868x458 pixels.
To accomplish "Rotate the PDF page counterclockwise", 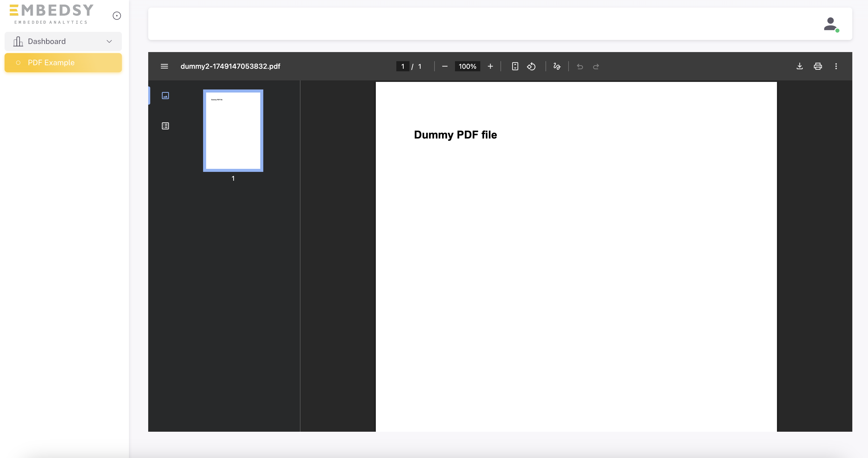I will click(531, 66).
